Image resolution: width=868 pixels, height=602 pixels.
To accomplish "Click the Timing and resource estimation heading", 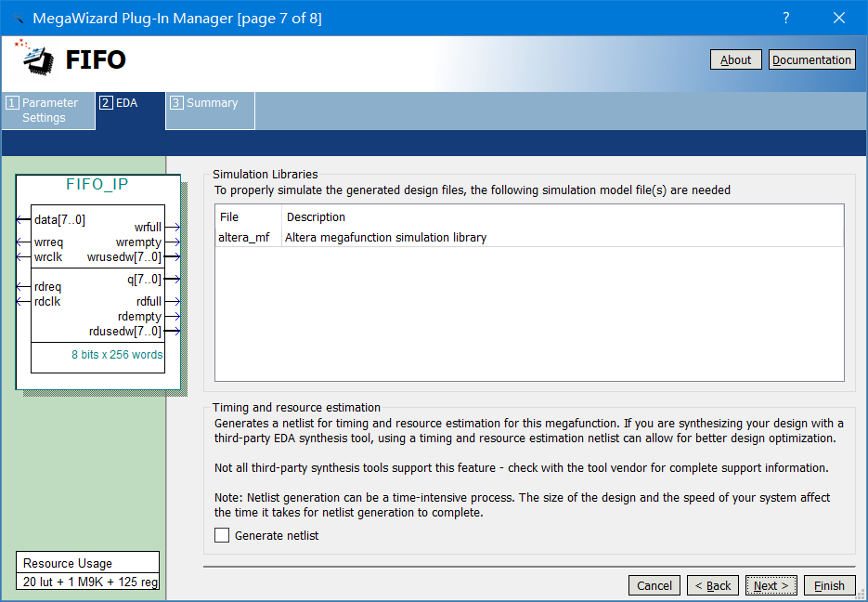I will [x=296, y=408].
